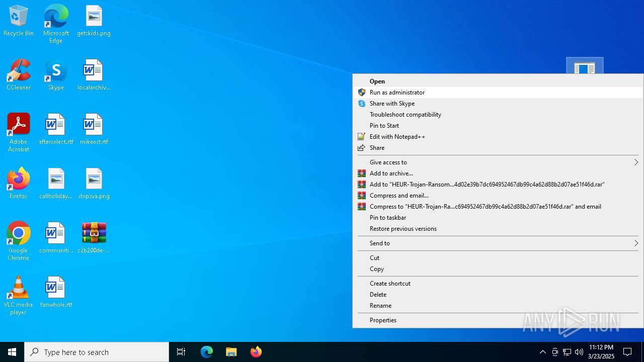Click the Show desktop strip

[642, 352]
